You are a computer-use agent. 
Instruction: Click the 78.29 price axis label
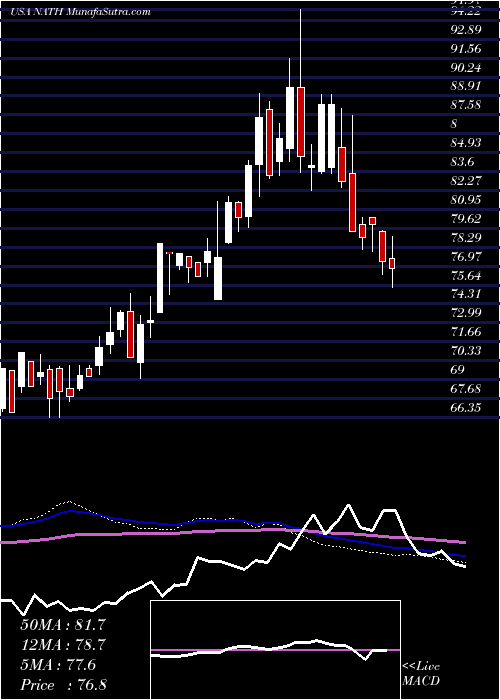tap(466, 238)
